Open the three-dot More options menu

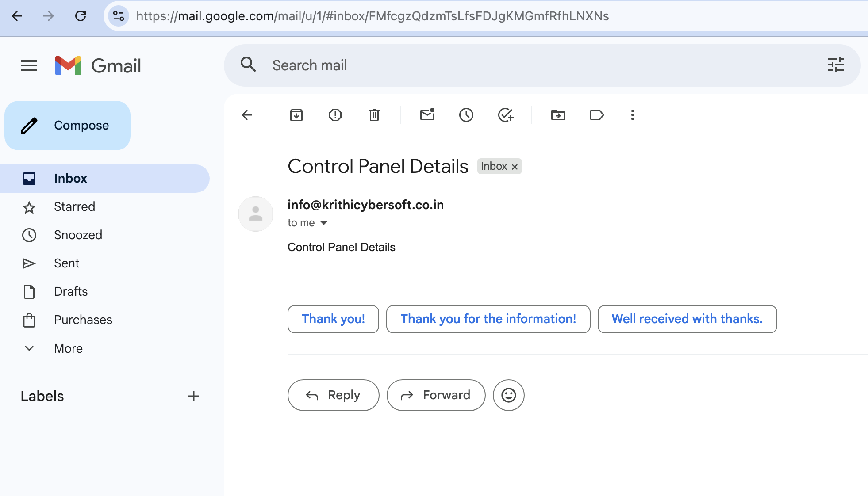(632, 115)
